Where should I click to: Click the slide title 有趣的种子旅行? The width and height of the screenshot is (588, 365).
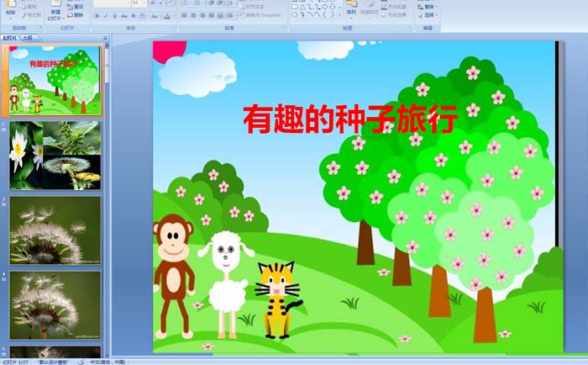click(x=350, y=119)
